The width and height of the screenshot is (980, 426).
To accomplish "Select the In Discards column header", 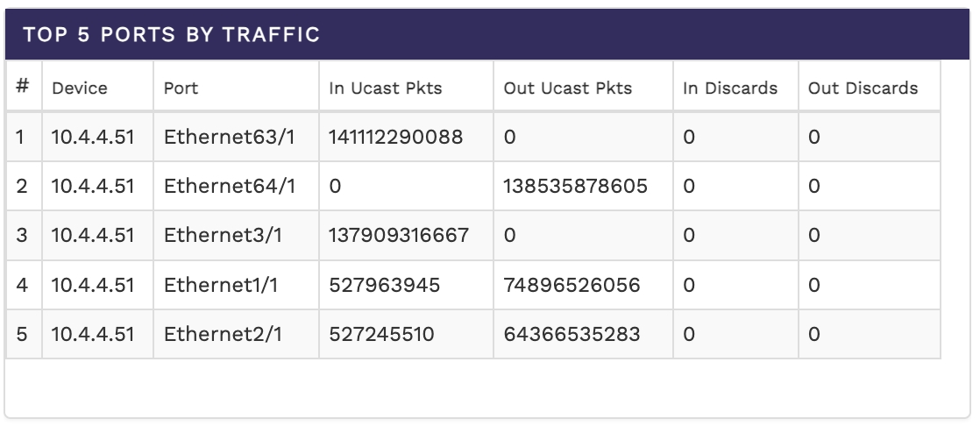I will pos(730,88).
